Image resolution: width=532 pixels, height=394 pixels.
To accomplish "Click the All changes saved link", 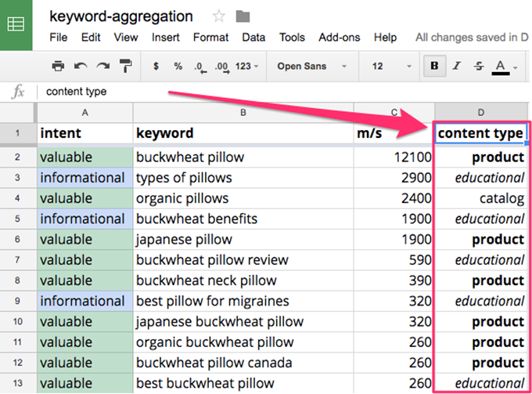I will coord(472,37).
